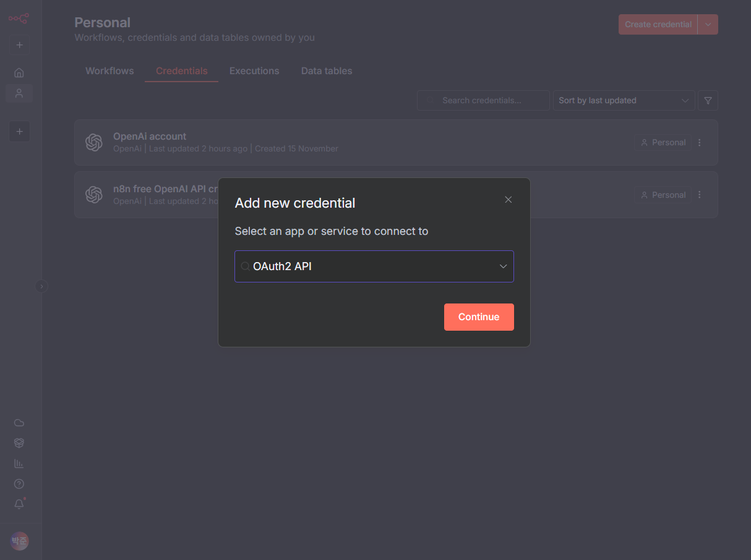This screenshot has height=560, width=751.
Task: Open the cloud icon in the sidebar
Action: [x=19, y=423]
